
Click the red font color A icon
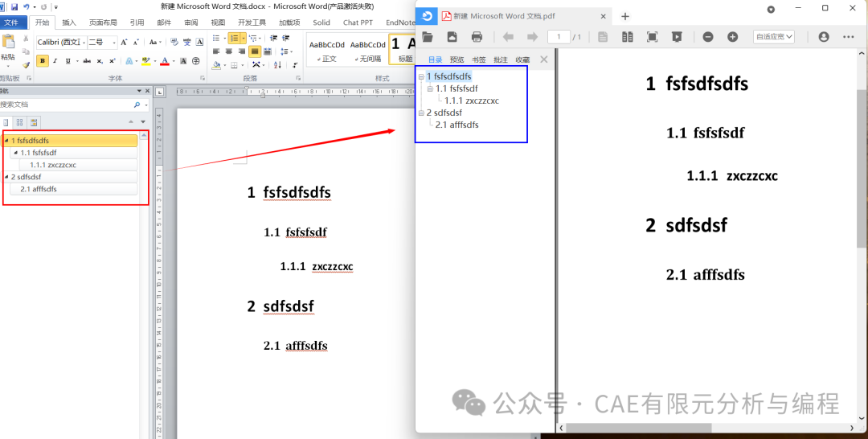165,61
